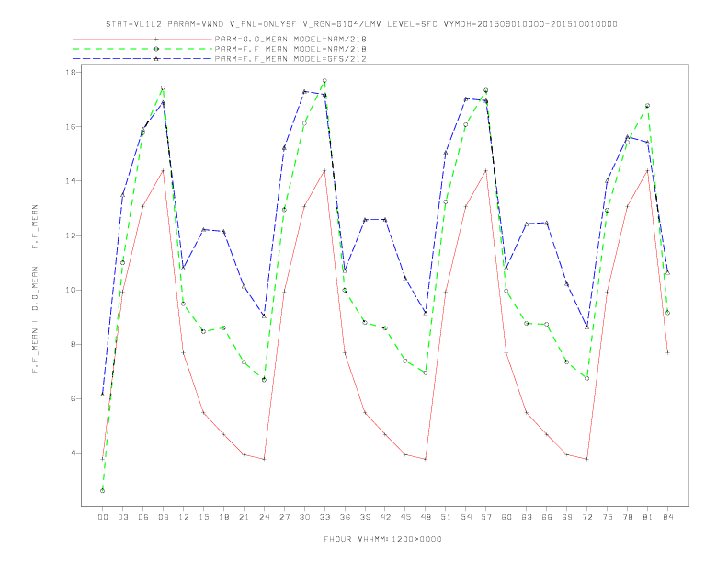The height and width of the screenshot is (563, 728).
Task: Click blue GFS triangle marker at hour 72
Action: [586, 327]
